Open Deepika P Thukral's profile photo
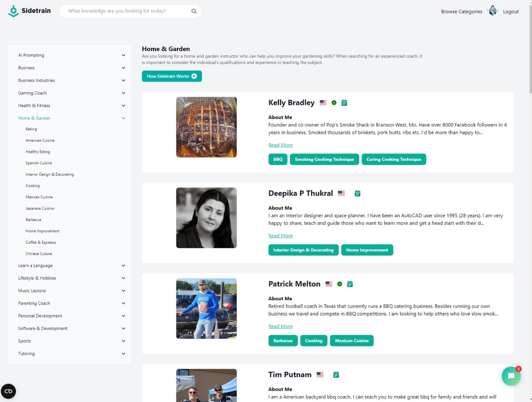The height and width of the screenshot is (402, 532). [207, 218]
